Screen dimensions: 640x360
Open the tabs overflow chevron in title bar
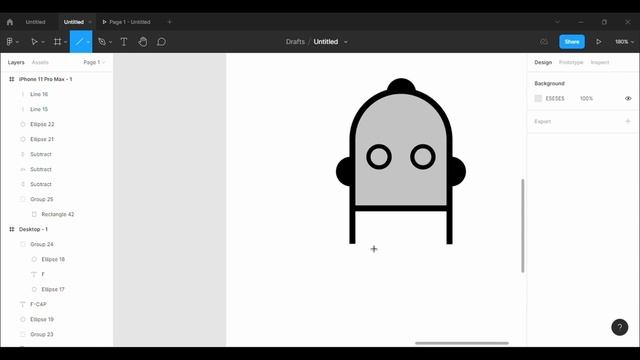[557, 22]
